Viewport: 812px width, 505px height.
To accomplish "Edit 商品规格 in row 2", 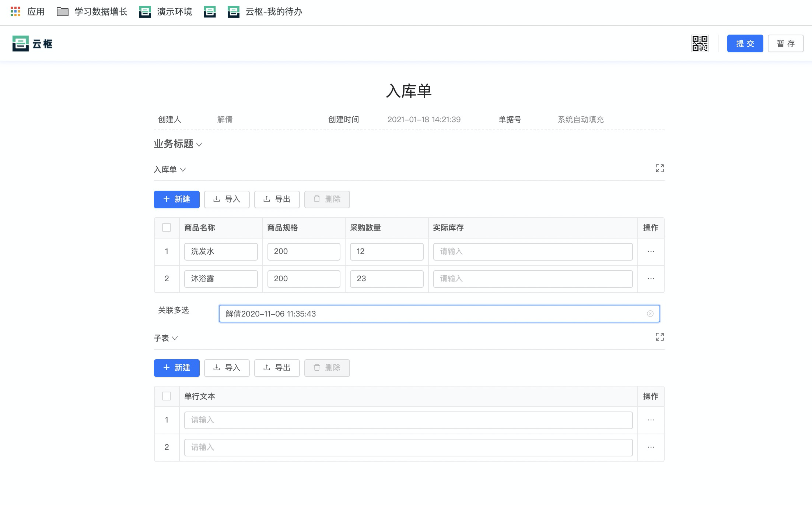I will [304, 279].
